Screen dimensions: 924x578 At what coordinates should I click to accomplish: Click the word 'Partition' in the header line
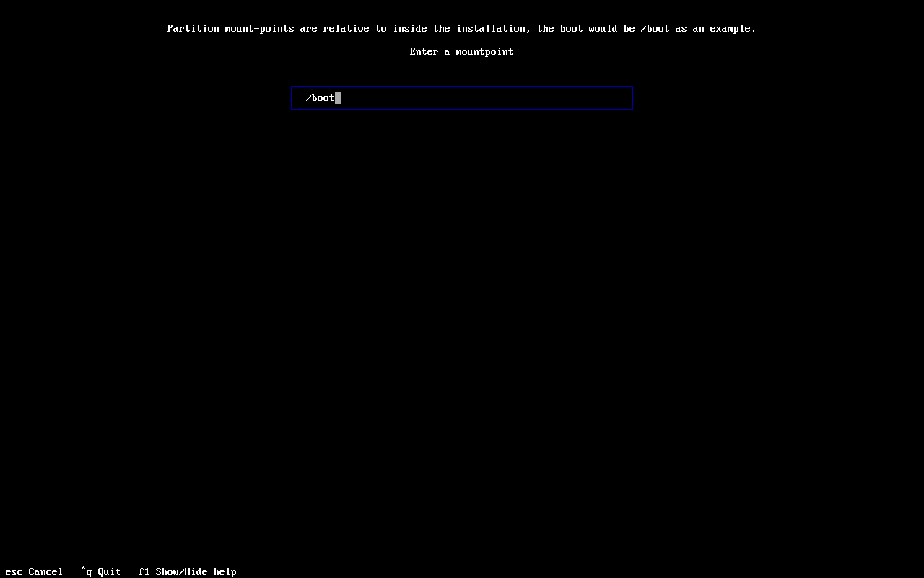(x=193, y=28)
